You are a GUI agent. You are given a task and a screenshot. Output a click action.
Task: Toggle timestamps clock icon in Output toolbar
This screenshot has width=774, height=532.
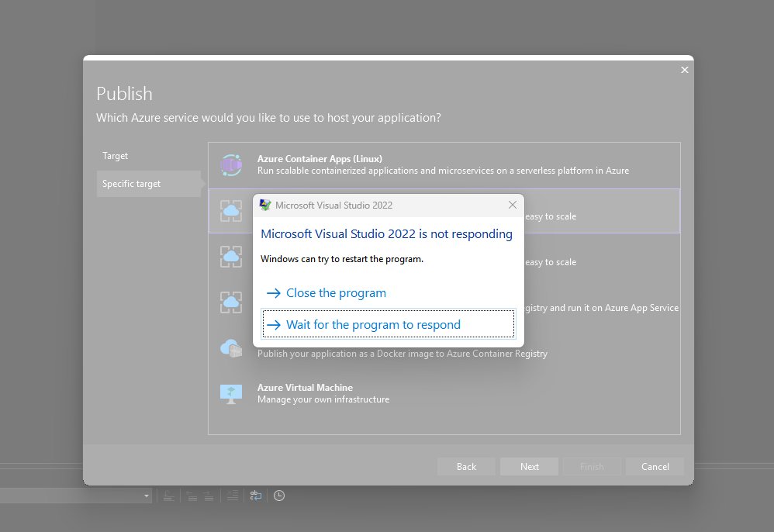pos(279,496)
